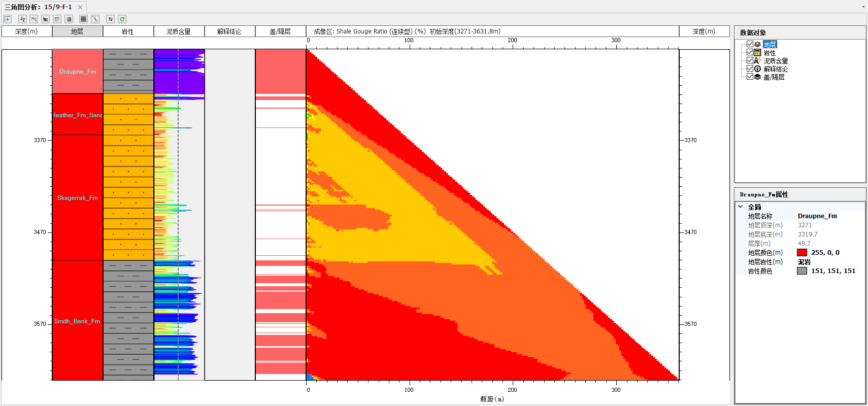Click the 深度(m) left column header

26,31
